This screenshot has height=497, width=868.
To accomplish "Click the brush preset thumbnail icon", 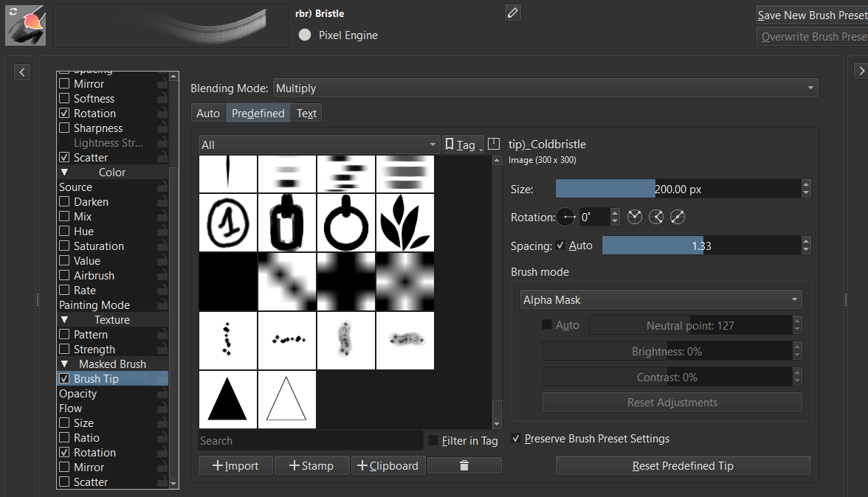I will point(25,25).
